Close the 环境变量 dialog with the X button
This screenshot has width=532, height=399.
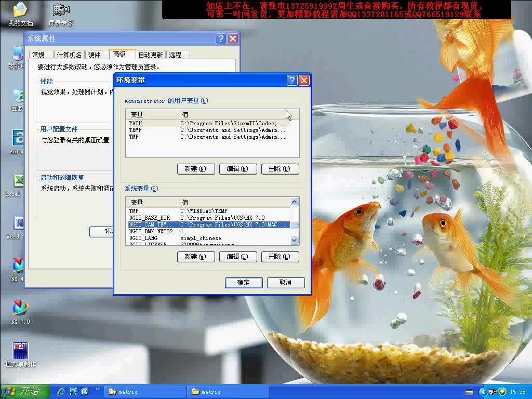[x=304, y=80]
